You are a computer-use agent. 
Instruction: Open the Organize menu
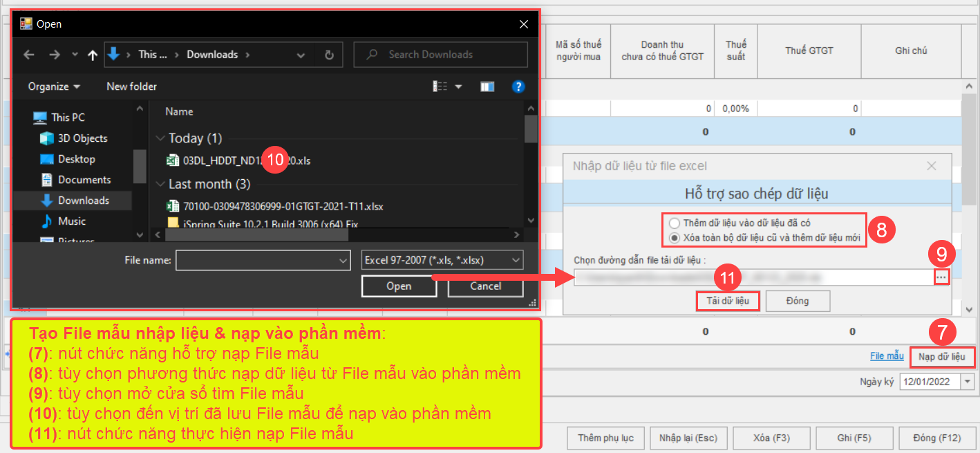click(x=54, y=86)
